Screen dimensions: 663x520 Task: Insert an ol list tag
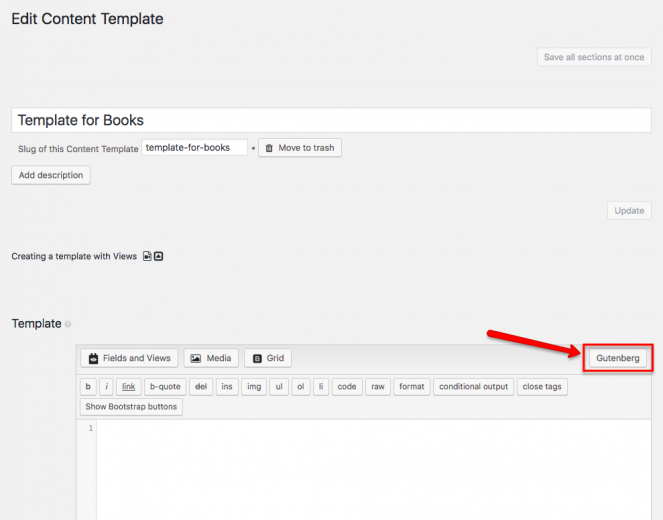point(301,386)
